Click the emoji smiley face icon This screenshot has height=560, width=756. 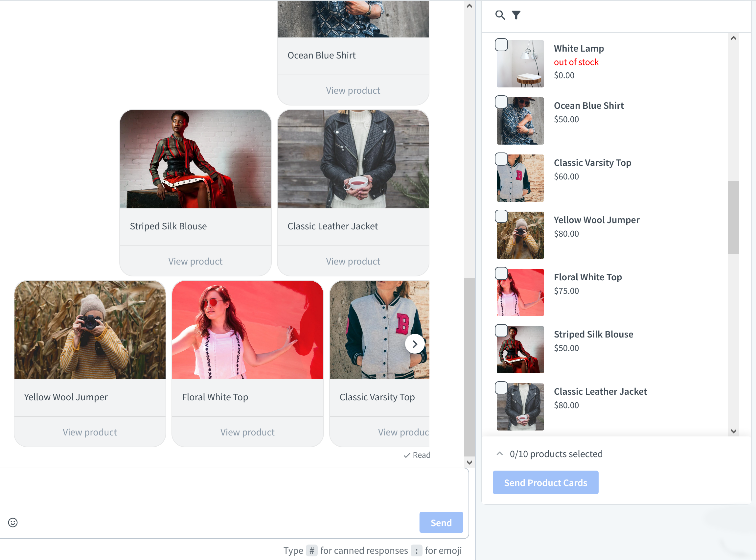pos(12,522)
